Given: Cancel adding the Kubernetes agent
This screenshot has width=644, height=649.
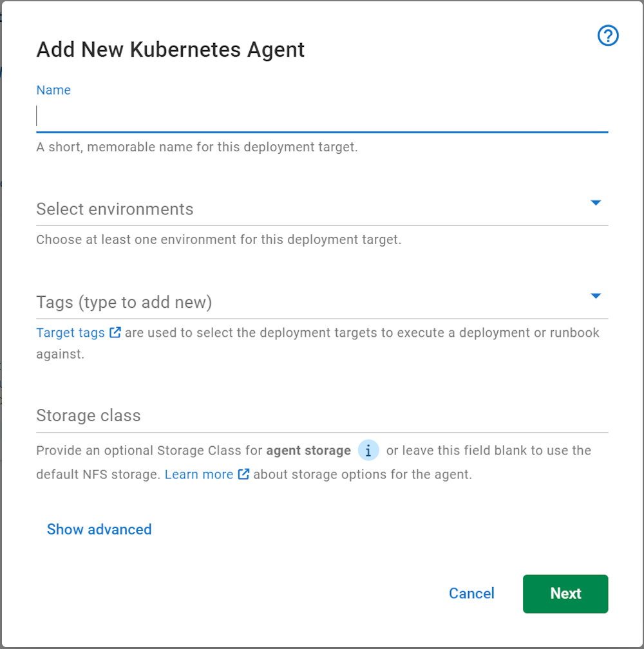Looking at the screenshot, I should click(471, 594).
